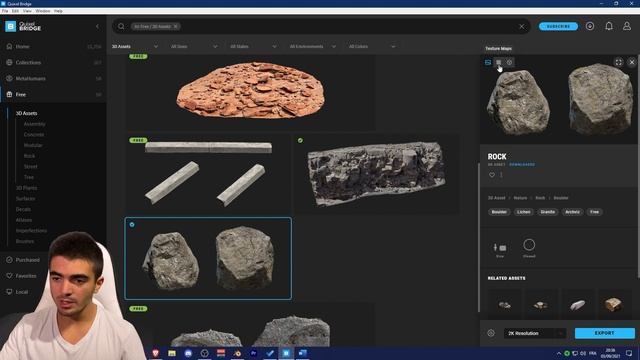Viewport: 640px width, 360px height.
Task: Open Purchased in the sidebar
Action: click(27, 260)
